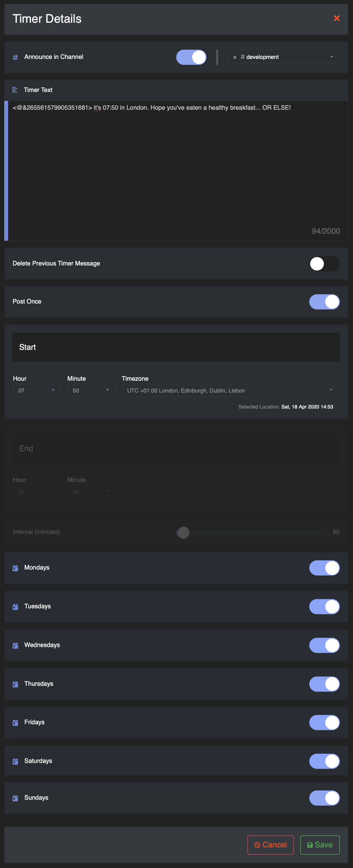Viewport: 353px width, 868px height.
Task: Open the development channel dropdown
Action: tap(331, 57)
